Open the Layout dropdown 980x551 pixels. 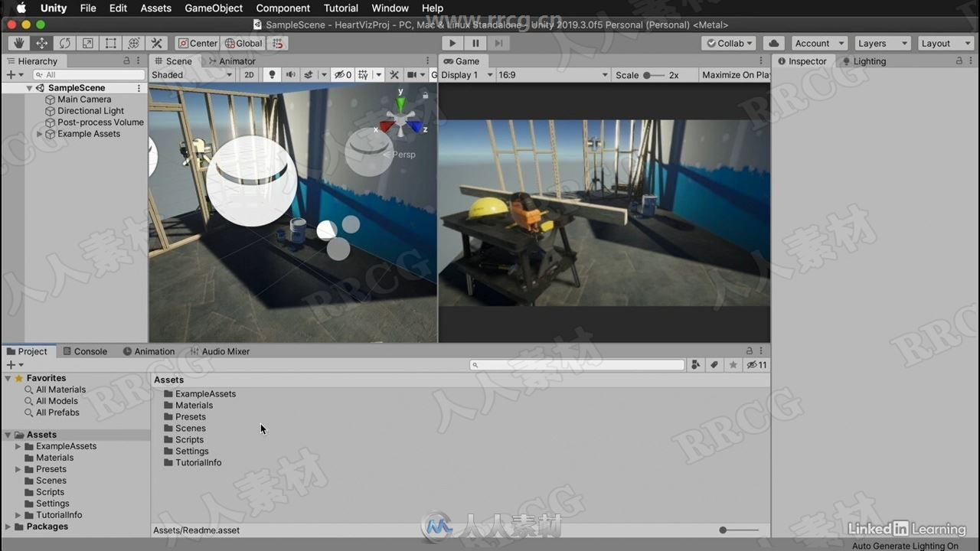[x=946, y=44]
